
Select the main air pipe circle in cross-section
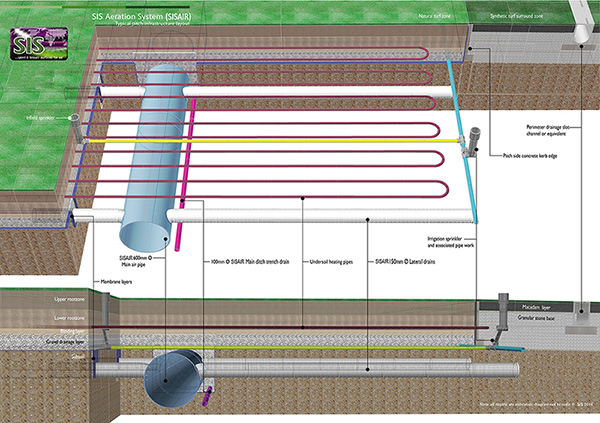[x=173, y=379]
